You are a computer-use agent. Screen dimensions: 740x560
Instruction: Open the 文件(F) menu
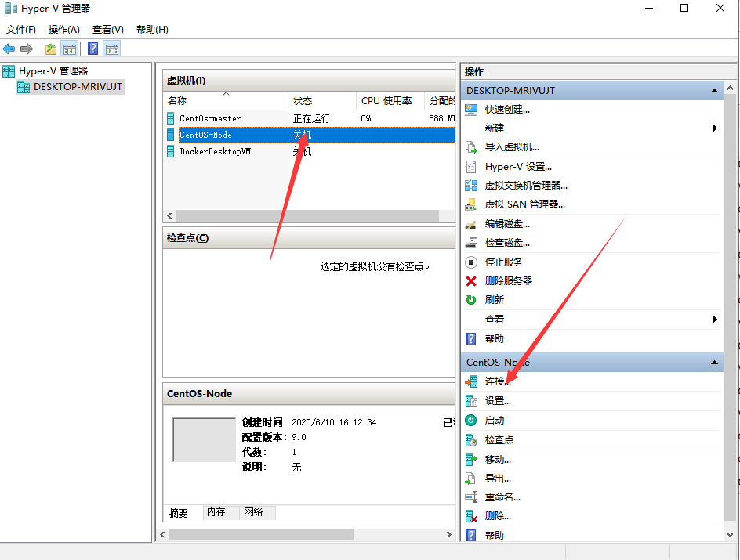20,30
